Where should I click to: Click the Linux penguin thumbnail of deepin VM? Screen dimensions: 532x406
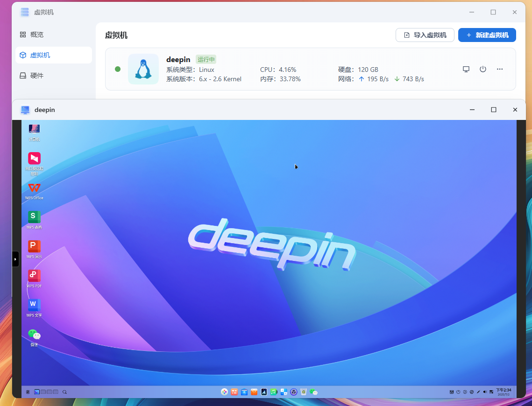[x=143, y=69]
